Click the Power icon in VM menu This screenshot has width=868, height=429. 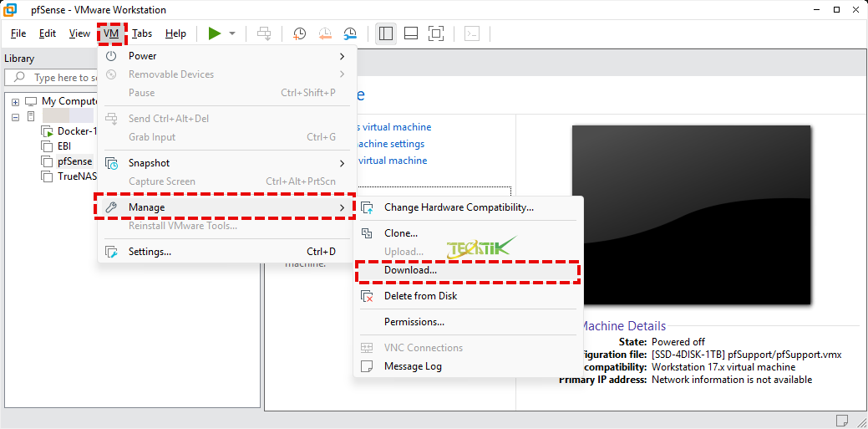pyautogui.click(x=111, y=56)
